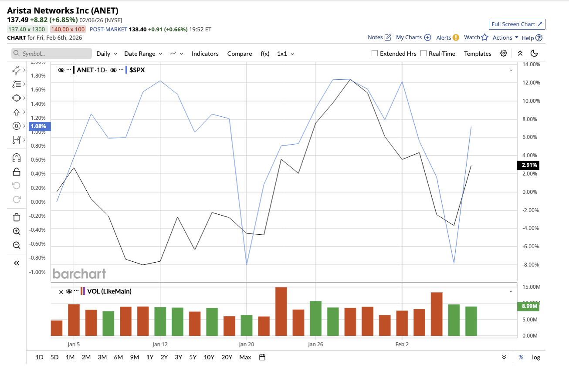Collapse the volume pane chevron
The image size is (569, 392).
[511, 291]
